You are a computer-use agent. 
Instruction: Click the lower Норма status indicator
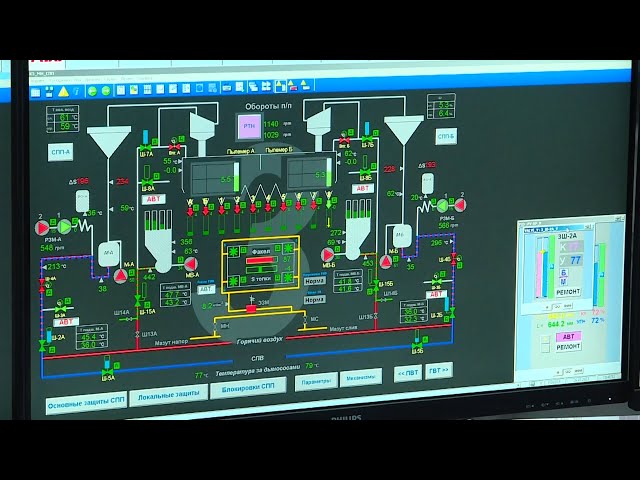[x=315, y=300]
